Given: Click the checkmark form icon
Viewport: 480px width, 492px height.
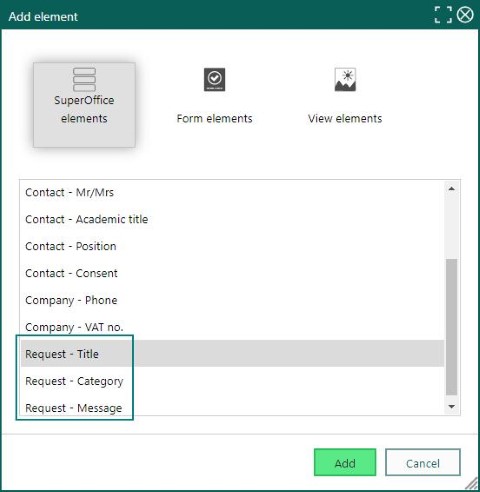Looking at the screenshot, I should pyautogui.click(x=214, y=79).
